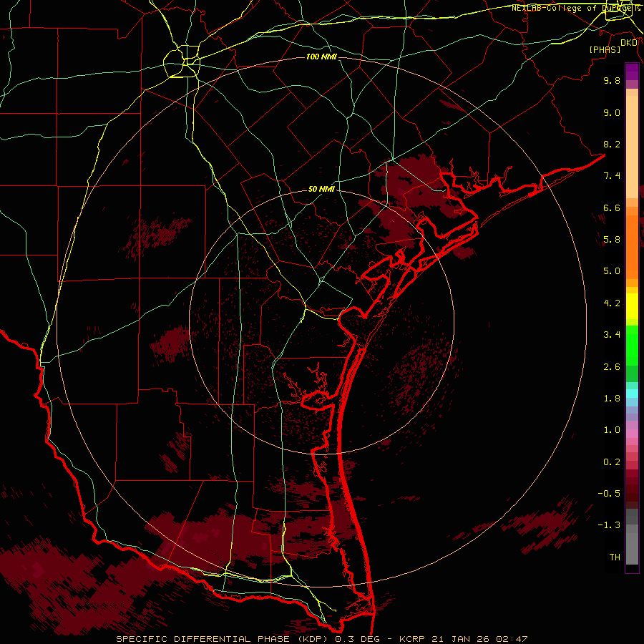Click the DKD label above the color scale
This screenshot has height=644, width=644.
(629, 43)
